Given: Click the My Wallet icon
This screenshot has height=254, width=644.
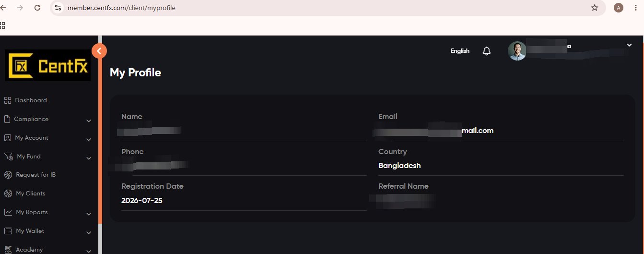Looking at the screenshot, I should point(8,231).
